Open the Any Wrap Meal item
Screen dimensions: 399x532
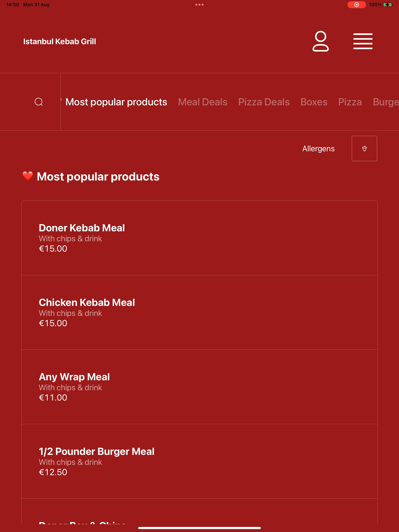(199, 387)
